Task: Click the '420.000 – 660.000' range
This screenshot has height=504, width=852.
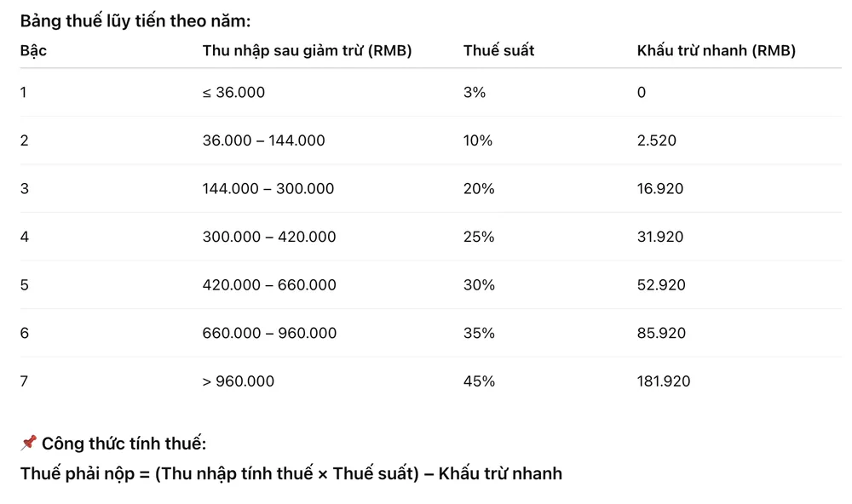Action: pos(269,285)
